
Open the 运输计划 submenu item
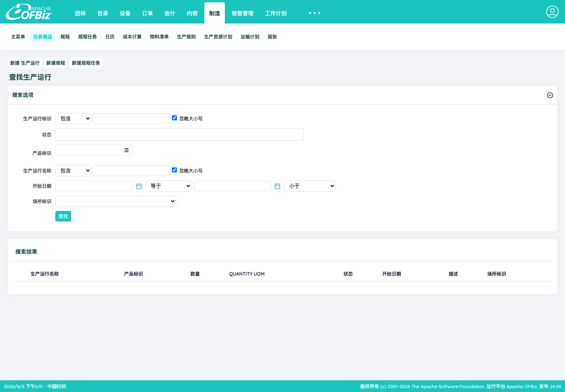(x=250, y=37)
